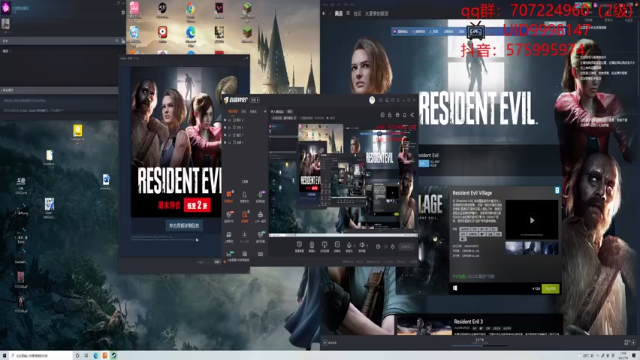Expand the arrow beside the speaker icon
Image resolution: width=640 pixels, height=360 pixels.
pyautogui.click(x=367, y=246)
